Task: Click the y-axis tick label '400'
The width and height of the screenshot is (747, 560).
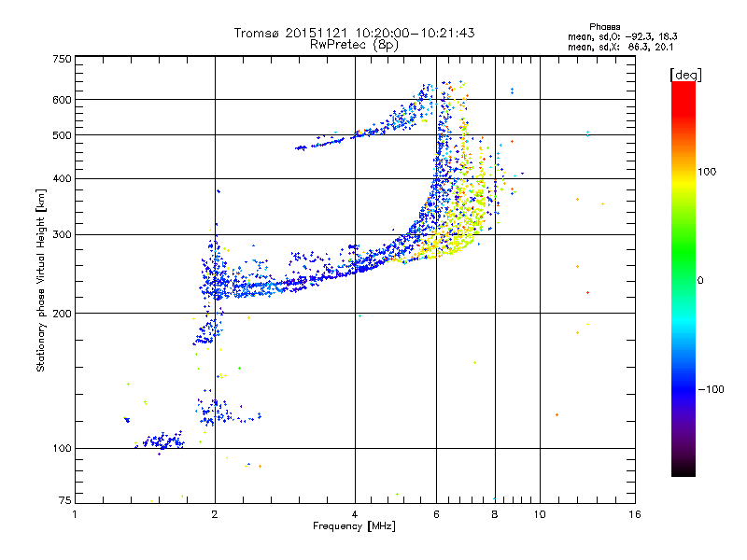Action: [62, 179]
